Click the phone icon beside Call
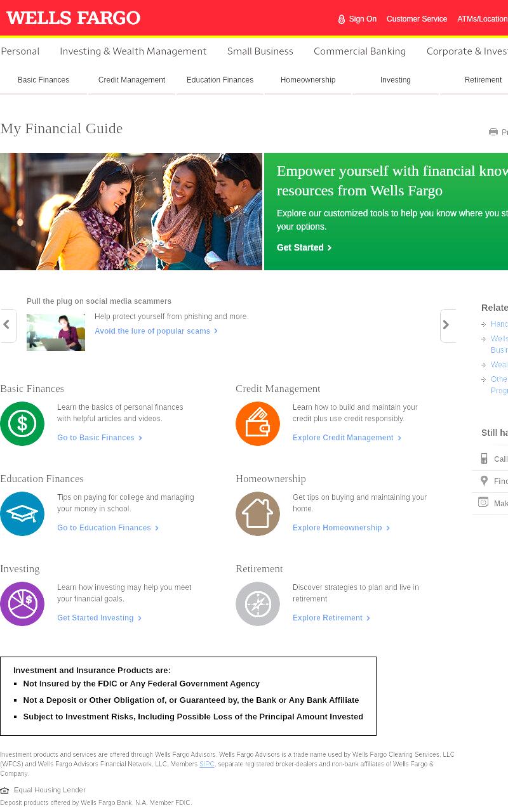 pos(484,459)
